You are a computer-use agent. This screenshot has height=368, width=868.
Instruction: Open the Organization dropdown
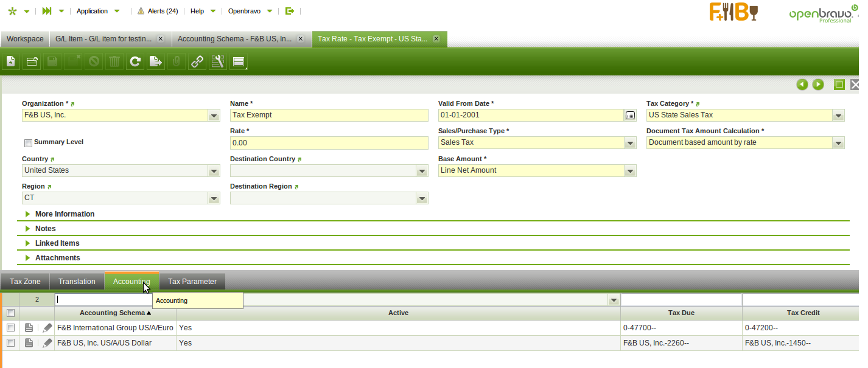214,116
